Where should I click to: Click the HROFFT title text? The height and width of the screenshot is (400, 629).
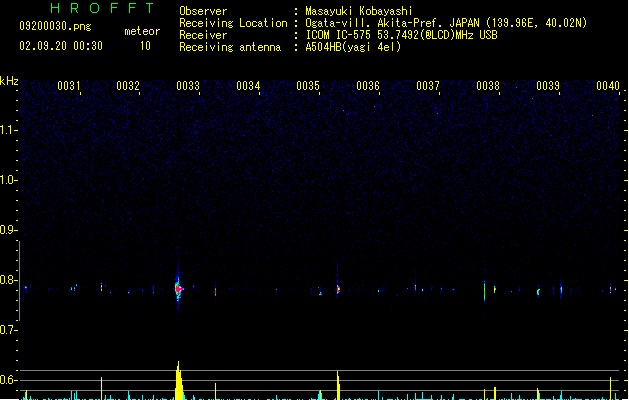click(x=102, y=8)
